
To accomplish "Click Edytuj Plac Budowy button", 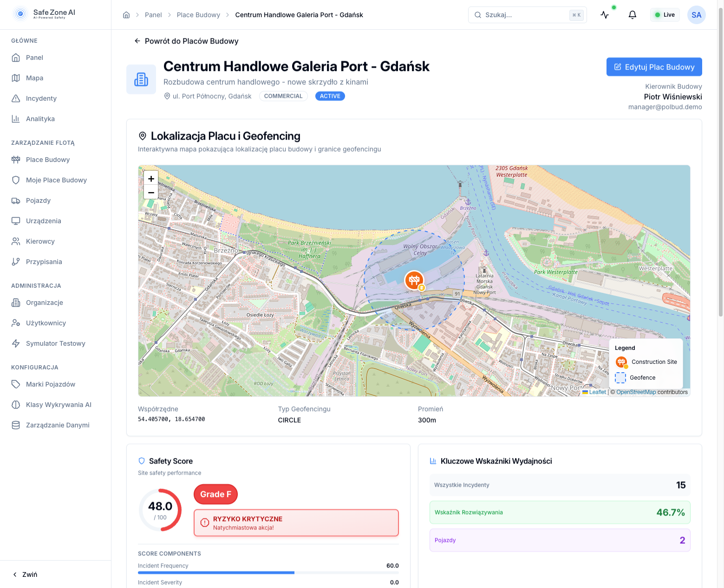I will pyautogui.click(x=654, y=67).
